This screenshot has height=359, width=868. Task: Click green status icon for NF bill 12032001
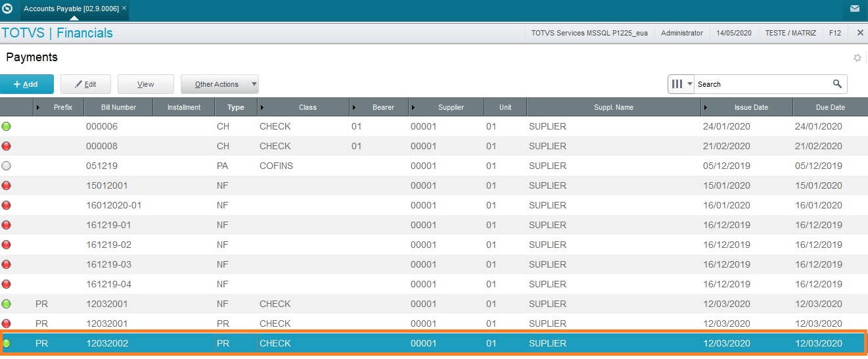point(7,304)
